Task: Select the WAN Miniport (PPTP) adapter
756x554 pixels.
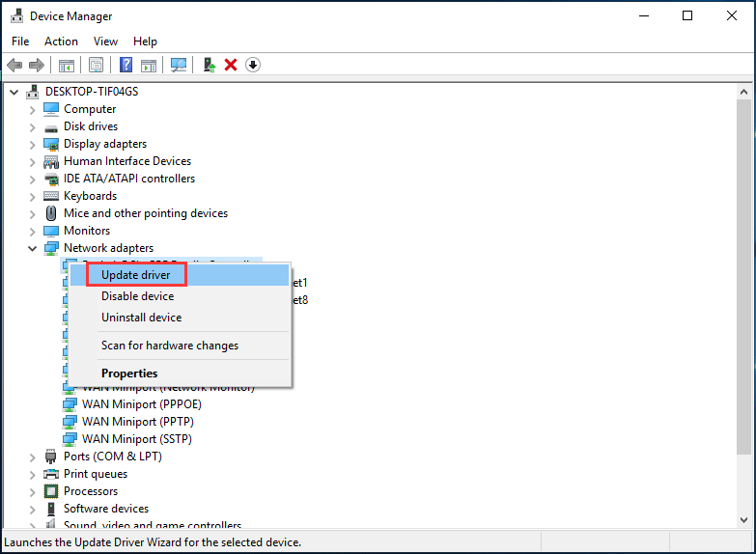Action: coord(137,422)
